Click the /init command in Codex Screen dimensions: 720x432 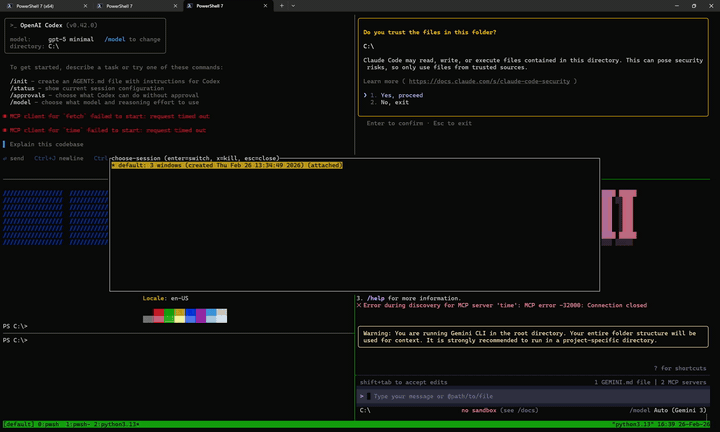tap(20, 81)
